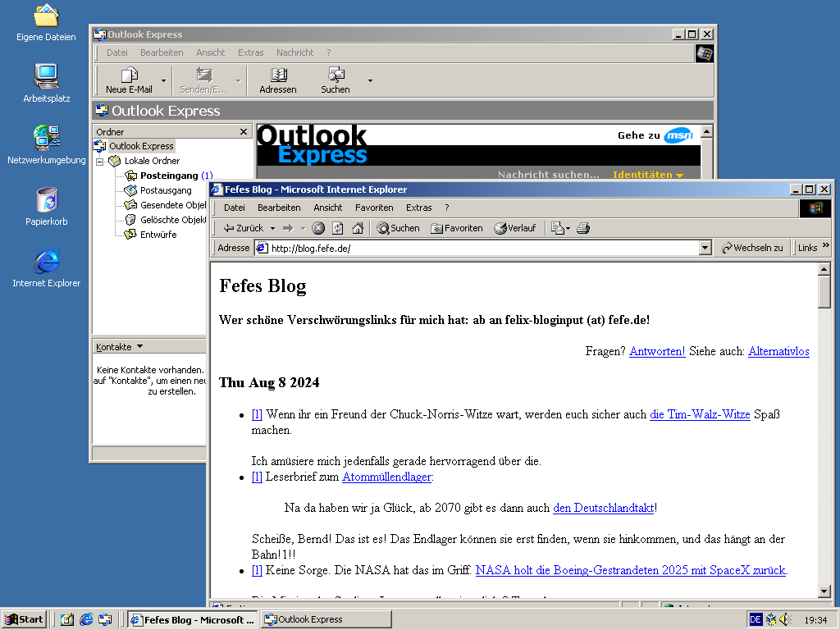
Task: Click Suchen icon in Outlook Express toolbar
Action: 336,80
